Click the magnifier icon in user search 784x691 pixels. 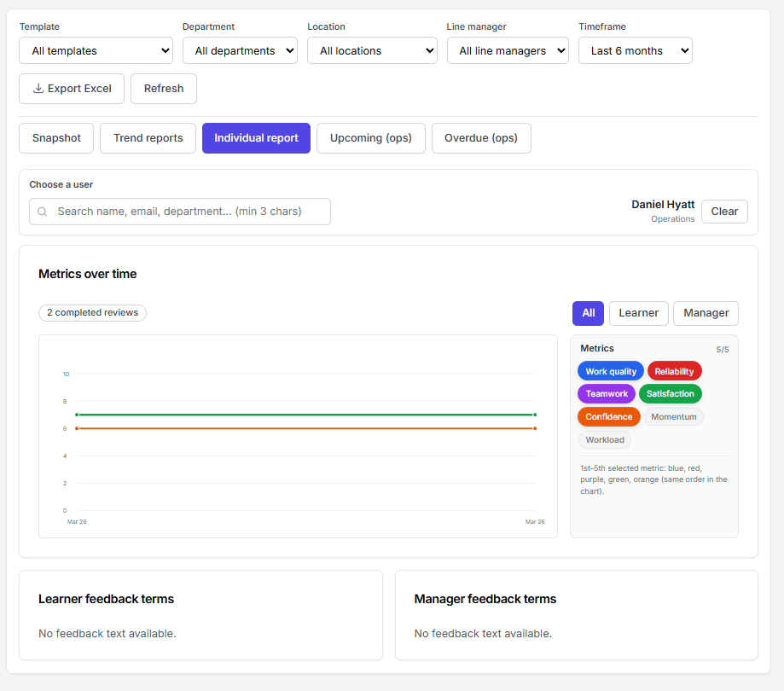43,212
